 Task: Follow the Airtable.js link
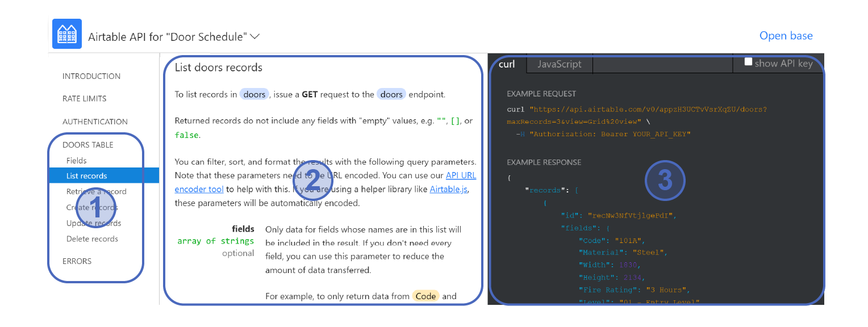449,190
